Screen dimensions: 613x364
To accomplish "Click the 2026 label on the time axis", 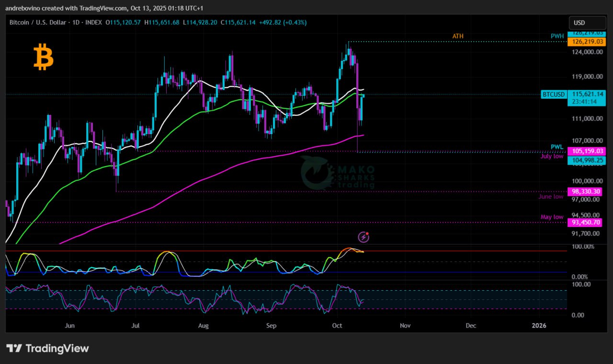I will (x=539, y=326).
